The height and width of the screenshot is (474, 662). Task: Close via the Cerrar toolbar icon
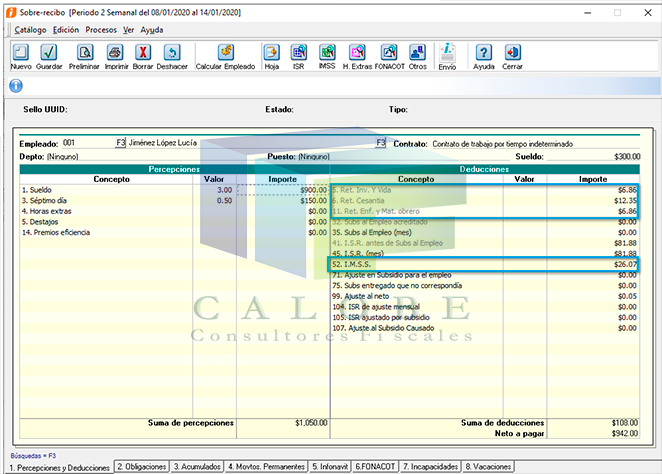pyautogui.click(x=512, y=57)
